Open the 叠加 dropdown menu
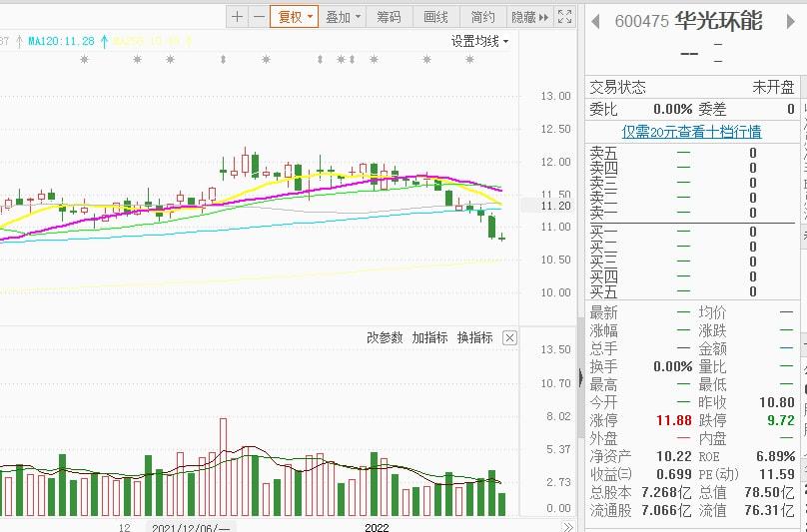Image resolution: width=807 pixels, height=532 pixels. tap(343, 17)
